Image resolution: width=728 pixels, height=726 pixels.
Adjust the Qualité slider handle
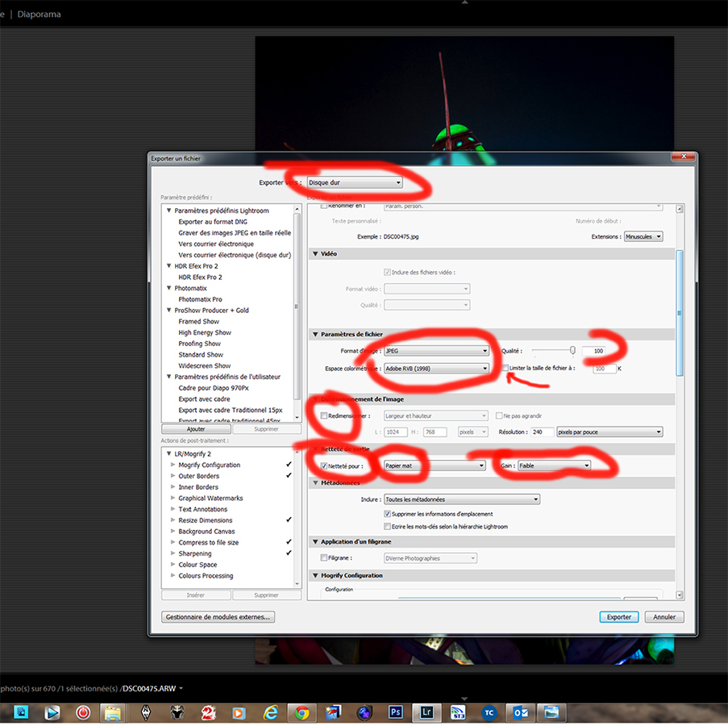[x=572, y=350]
